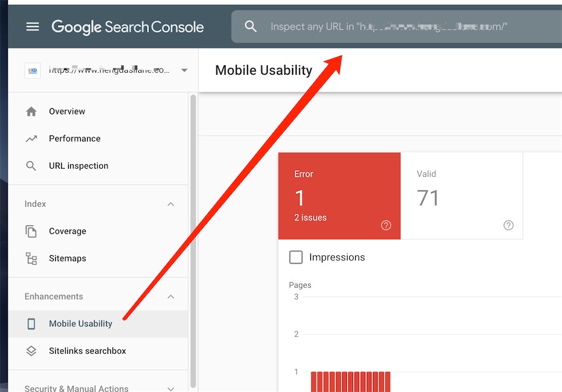Image resolution: width=562 pixels, height=392 pixels.
Task: Select the red Error status card
Action: (x=340, y=196)
